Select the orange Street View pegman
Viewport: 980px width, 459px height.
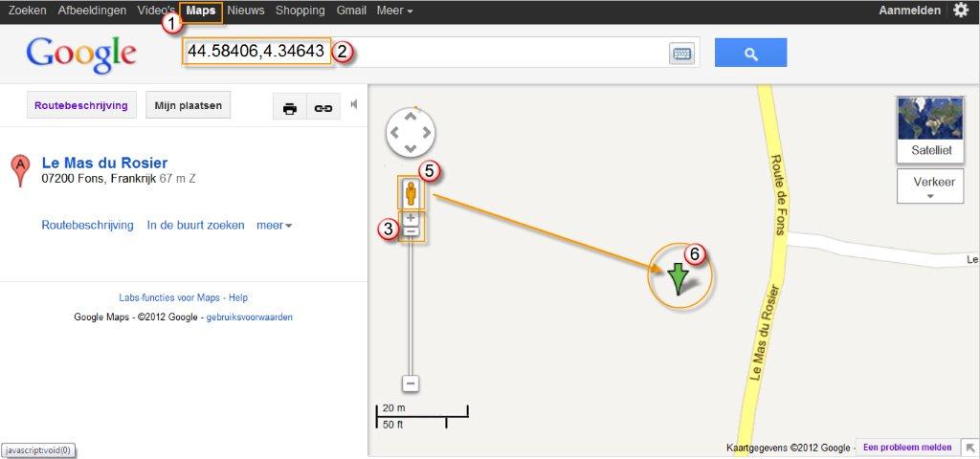(x=411, y=194)
